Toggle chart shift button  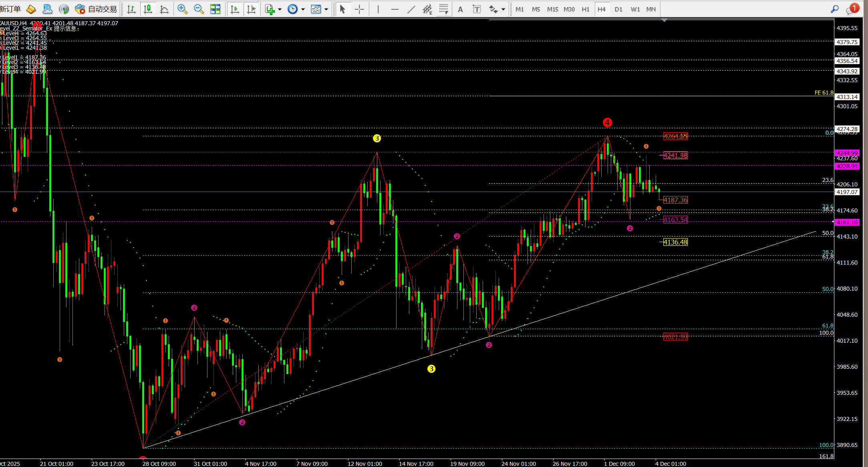252,9
